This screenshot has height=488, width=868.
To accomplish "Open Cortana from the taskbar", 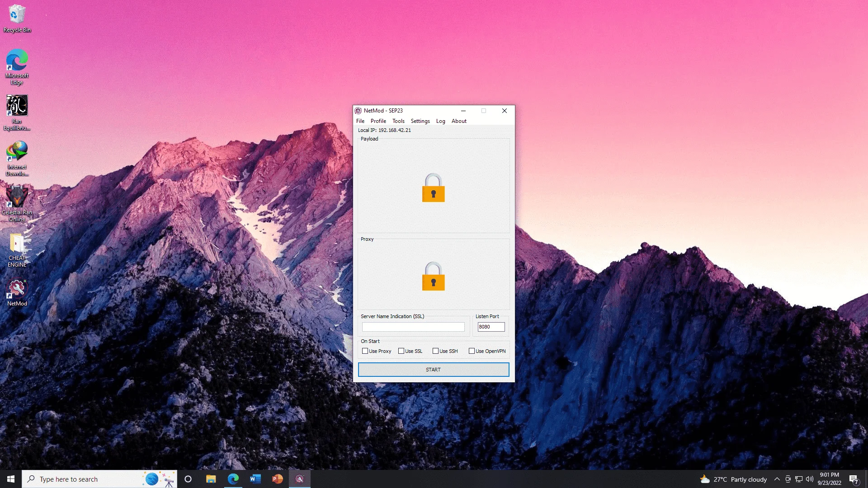I will [x=188, y=479].
